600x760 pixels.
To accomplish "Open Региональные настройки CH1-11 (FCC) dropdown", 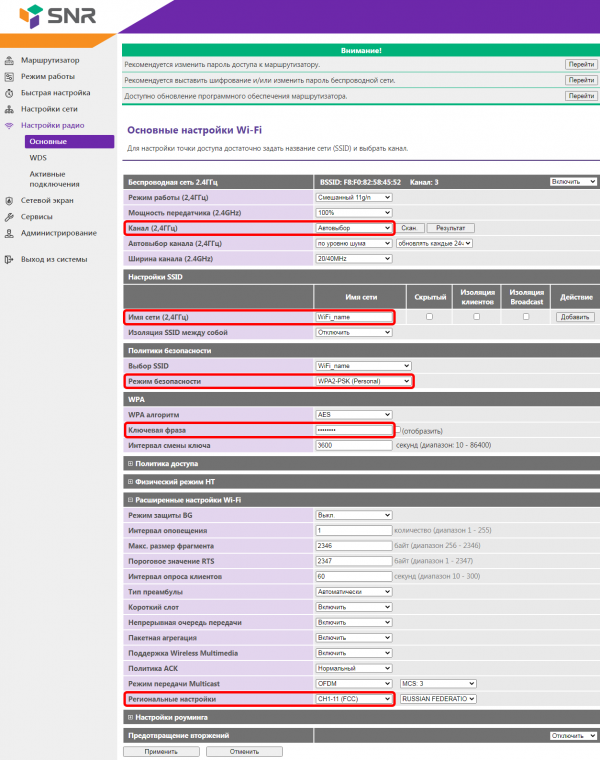I will click(354, 699).
